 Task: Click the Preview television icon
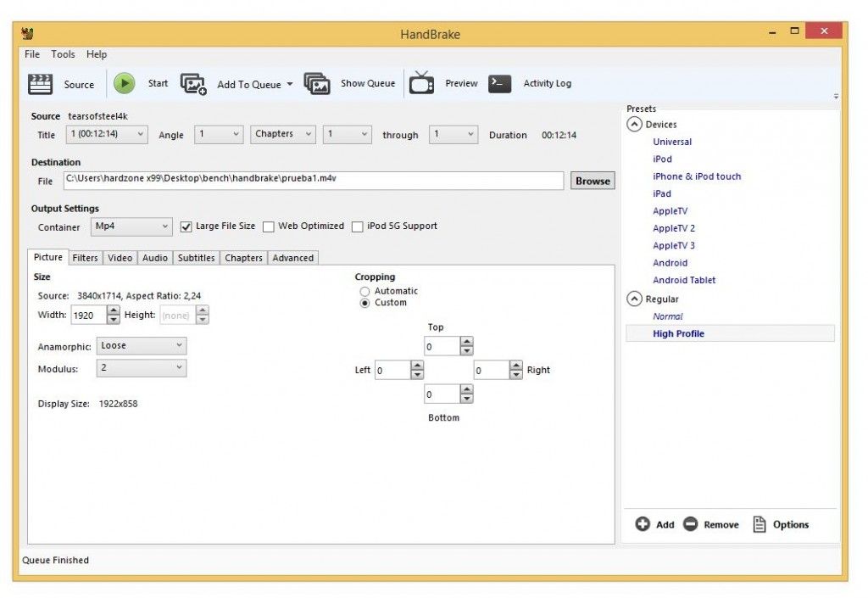(x=421, y=83)
